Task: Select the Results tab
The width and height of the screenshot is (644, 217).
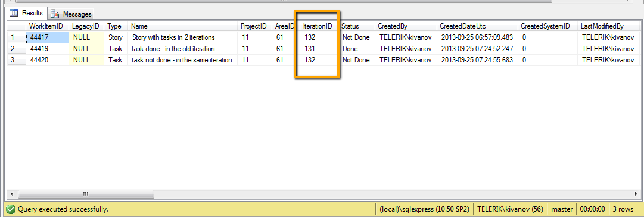Action: 27,13
